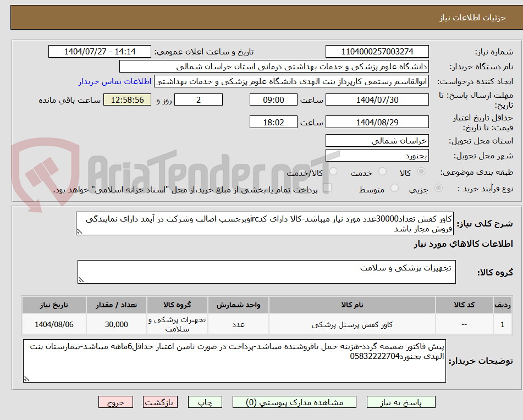Viewport: 523px width, 420px height.
Task: Click item name کاور کفش پرسنل پزشکی
Action: [352, 324]
